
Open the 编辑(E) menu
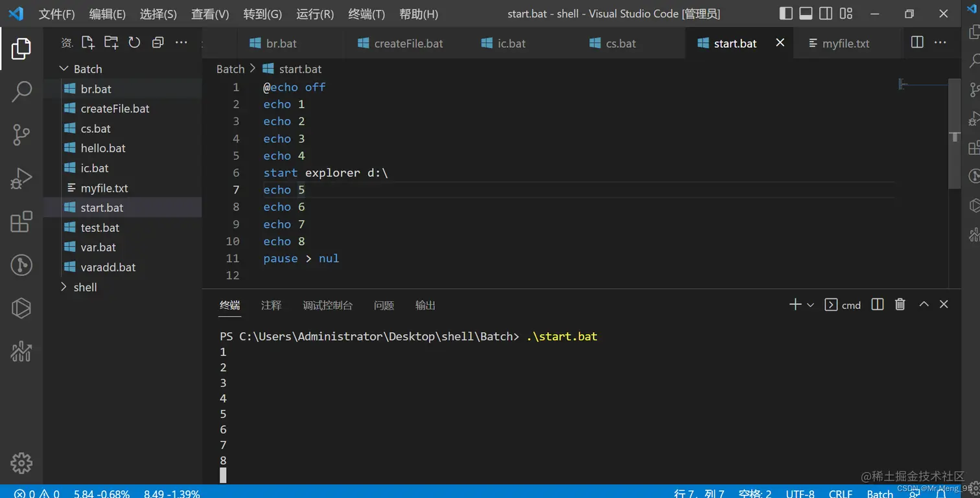108,14
